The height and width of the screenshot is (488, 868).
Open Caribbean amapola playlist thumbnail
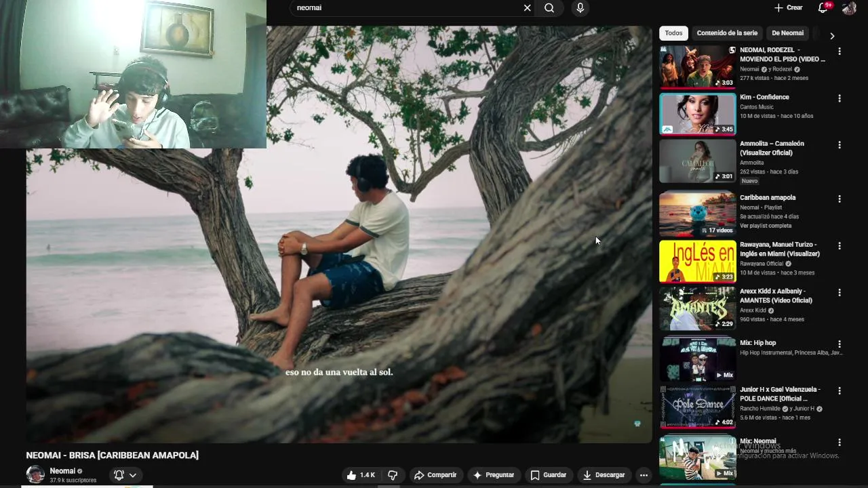point(697,215)
